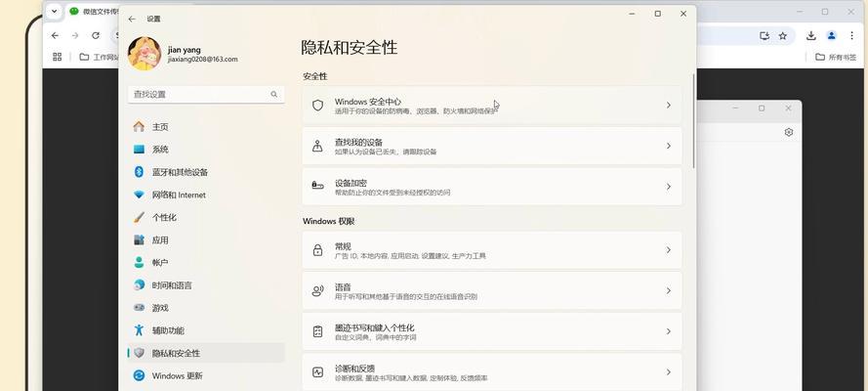Image resolution: width=868 pixels, height=391 pixels.
Task: Click the globe clock icon beside 时间和语言
Action: tap(139, 285)
